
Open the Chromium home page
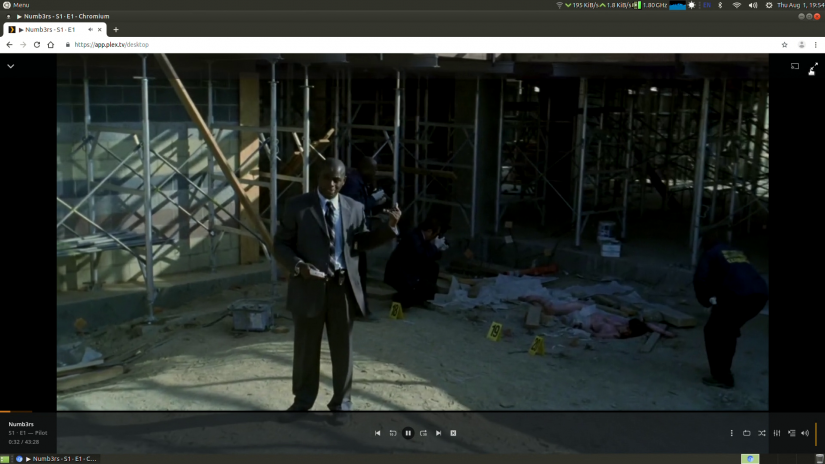pos(51,45)
